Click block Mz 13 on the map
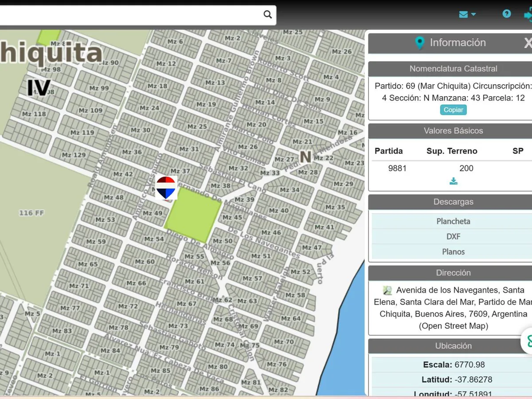The image size is (532, 399). (x=215, y=82)
